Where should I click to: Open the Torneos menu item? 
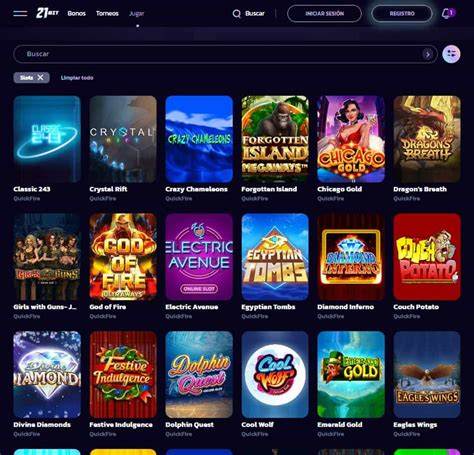(107, 13)
